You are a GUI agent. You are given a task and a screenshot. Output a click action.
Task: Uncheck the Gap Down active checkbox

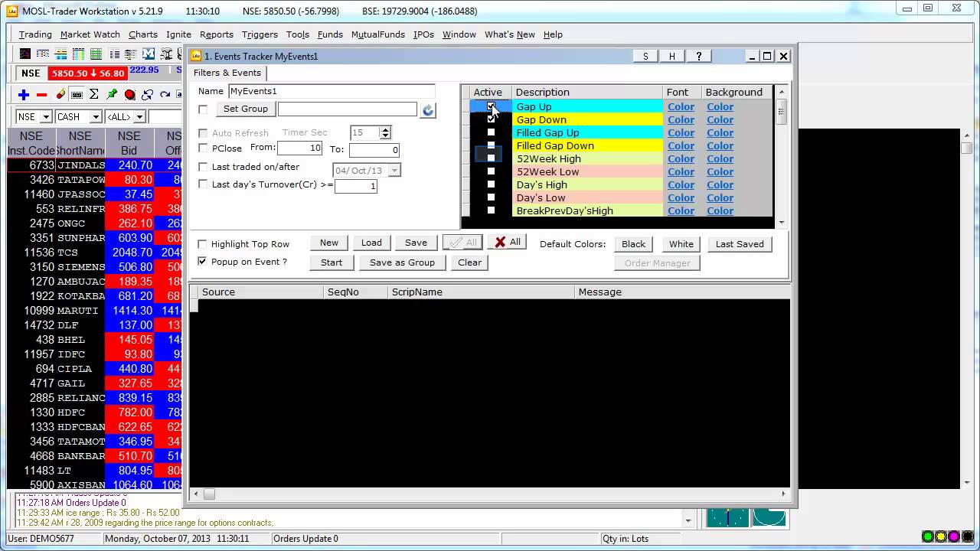pyautogui.click(x=491, y=119)
